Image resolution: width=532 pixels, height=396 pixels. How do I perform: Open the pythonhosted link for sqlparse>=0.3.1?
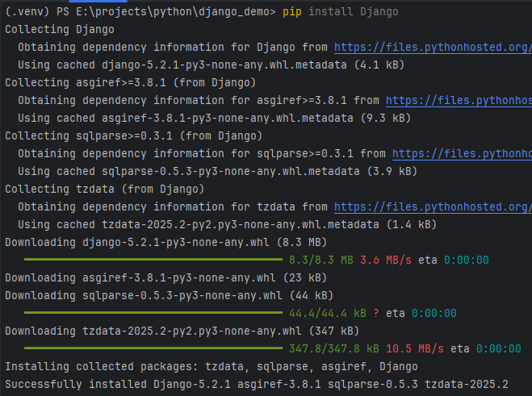[x=462, y=153]
